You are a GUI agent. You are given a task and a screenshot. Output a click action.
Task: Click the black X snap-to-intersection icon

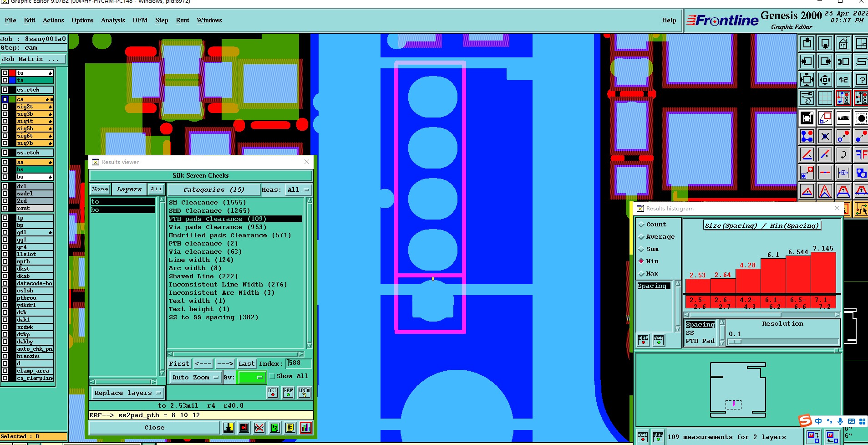coord(825,136)
